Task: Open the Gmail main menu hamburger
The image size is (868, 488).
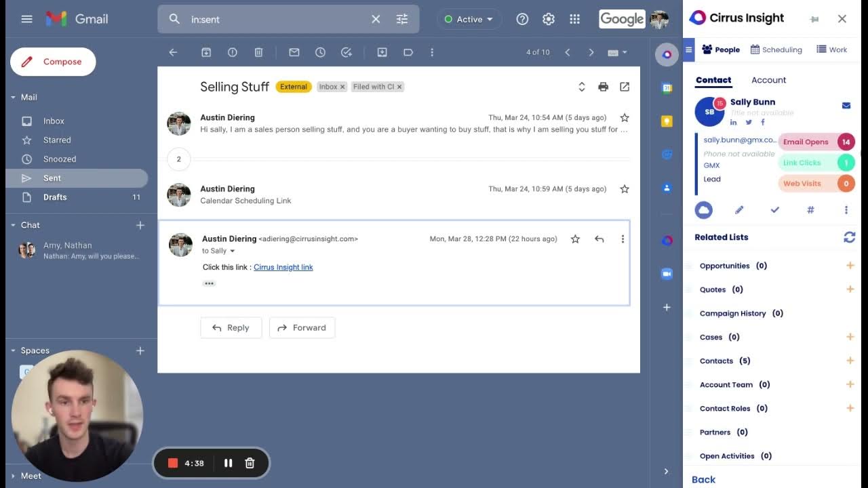Action: [x=26, y=19]
